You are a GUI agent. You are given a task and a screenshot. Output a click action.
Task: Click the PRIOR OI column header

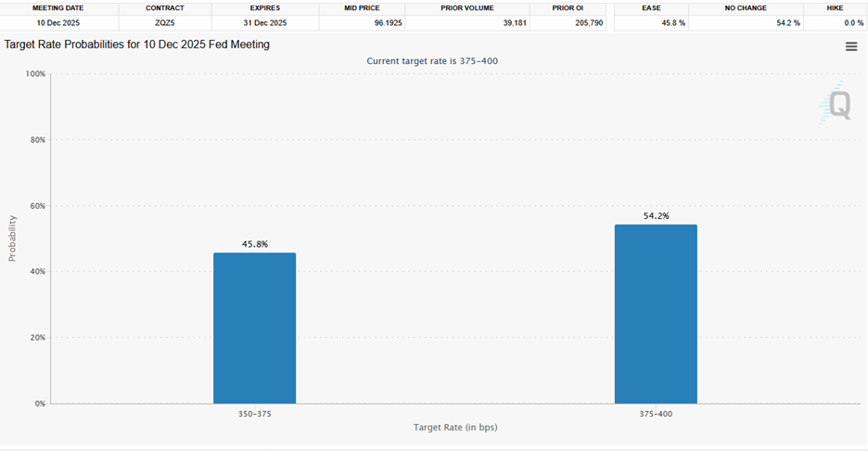pos(568,7)
